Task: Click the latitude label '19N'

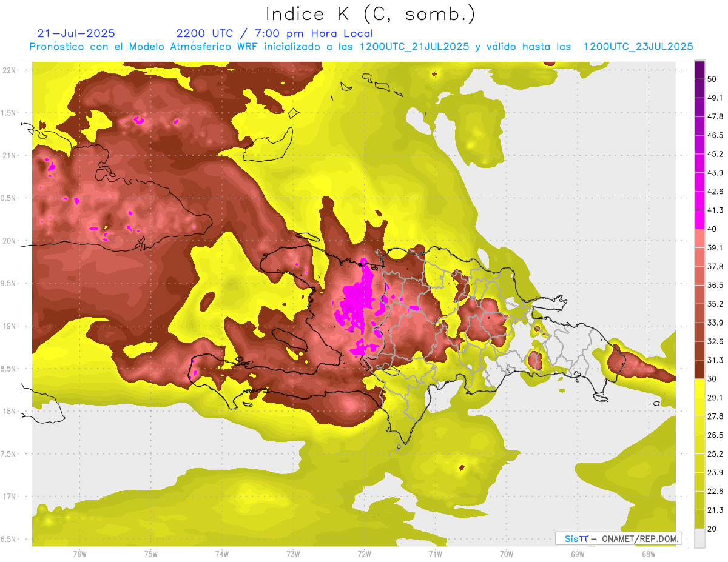Action: [x=10, y=326]
